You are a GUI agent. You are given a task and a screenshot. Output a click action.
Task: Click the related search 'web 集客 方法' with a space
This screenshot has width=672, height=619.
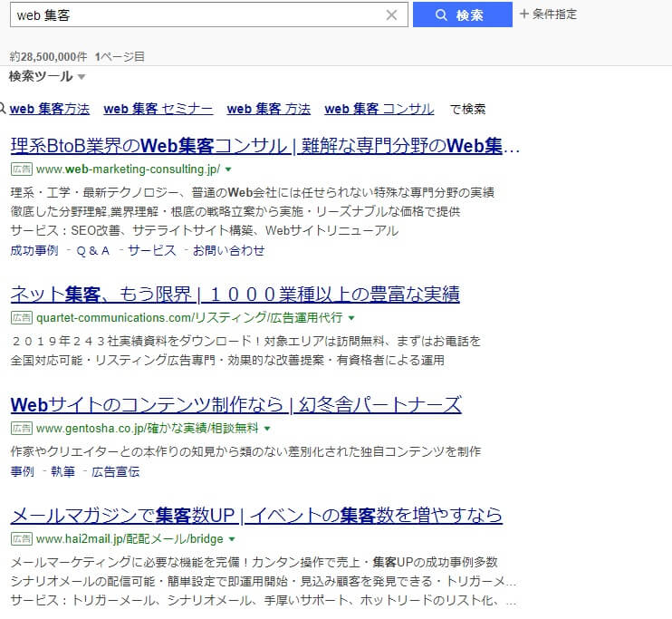(269, 109)
